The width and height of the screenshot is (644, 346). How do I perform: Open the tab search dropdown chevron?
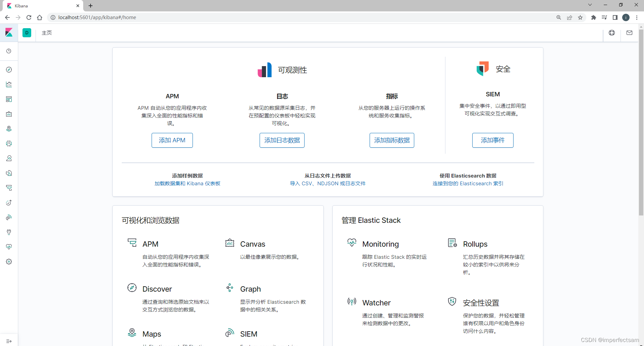(x=590, y=5)
